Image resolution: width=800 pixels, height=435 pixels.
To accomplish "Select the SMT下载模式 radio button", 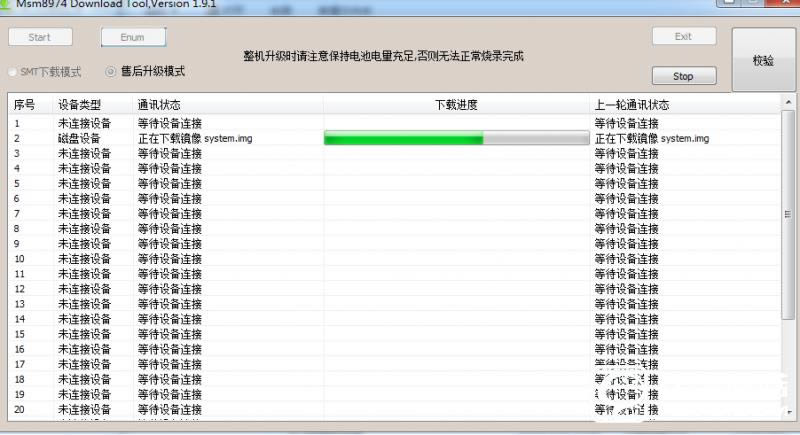I will pyautogui.click(x=12, y=72).
